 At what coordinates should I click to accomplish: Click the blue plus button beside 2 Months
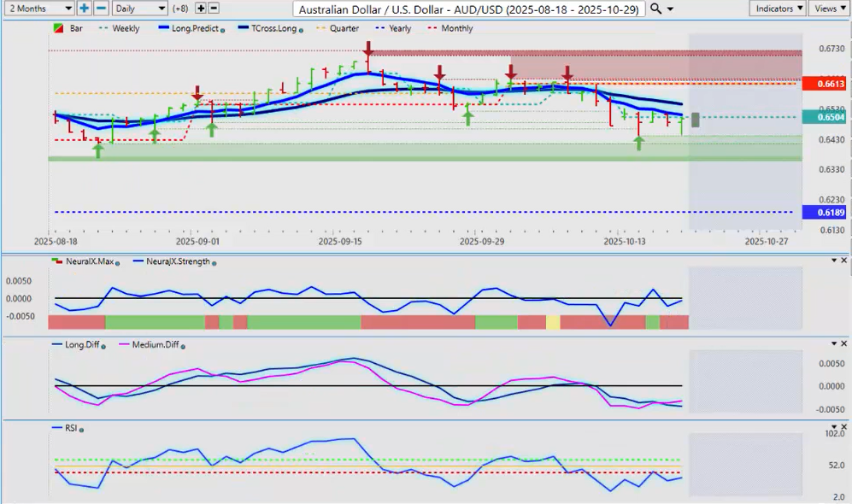pos(84,9)
